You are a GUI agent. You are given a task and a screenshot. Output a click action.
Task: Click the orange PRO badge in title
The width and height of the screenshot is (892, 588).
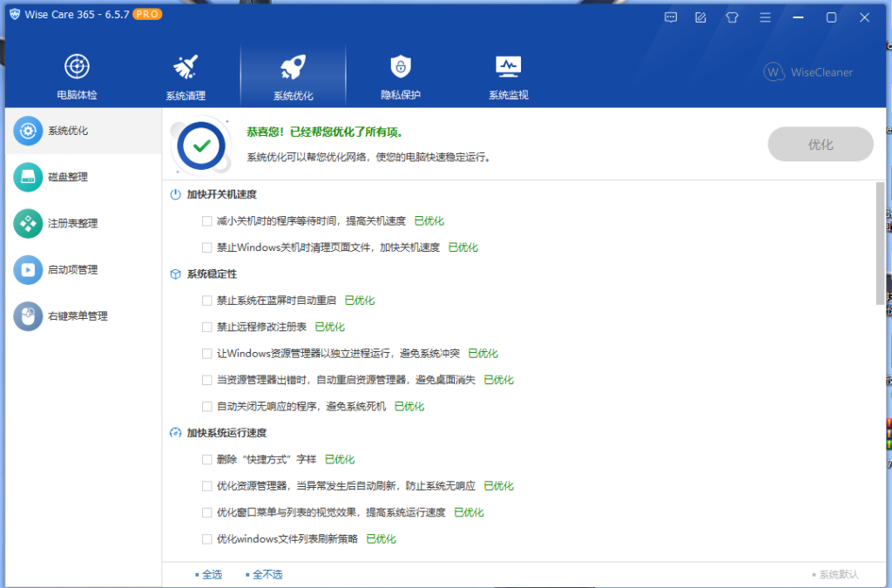coord(147,14)
